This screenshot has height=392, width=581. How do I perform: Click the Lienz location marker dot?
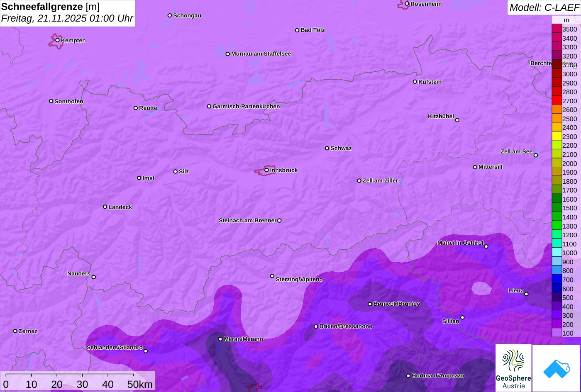(526, 294)
